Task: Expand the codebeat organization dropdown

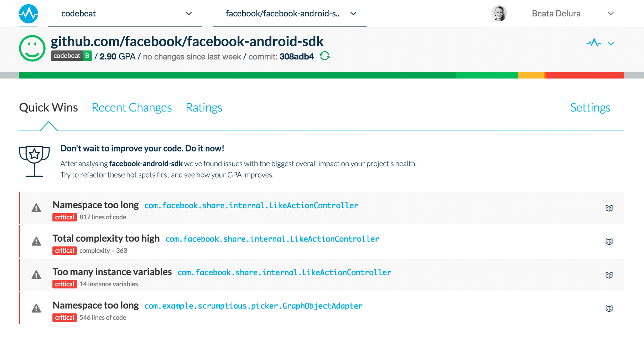Action: (x=188, y=14)
